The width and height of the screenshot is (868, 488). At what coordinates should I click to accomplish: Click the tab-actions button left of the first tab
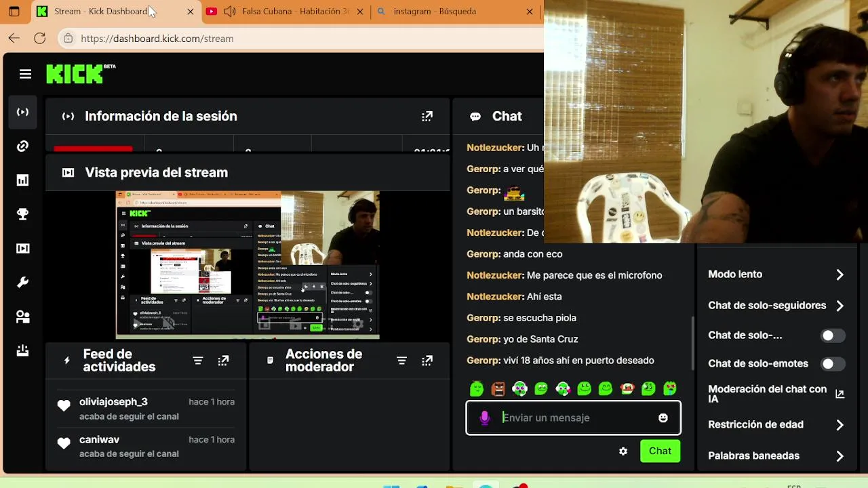pos(14,12)
